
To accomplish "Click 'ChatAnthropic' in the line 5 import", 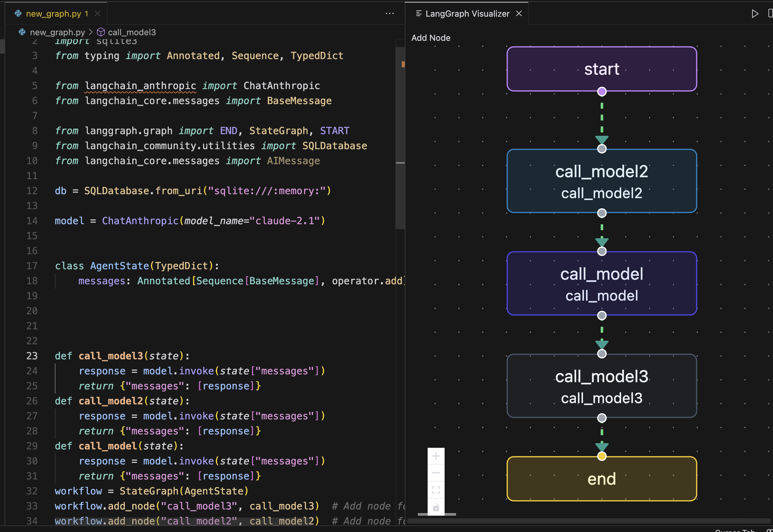I will (x=282, y=86).
